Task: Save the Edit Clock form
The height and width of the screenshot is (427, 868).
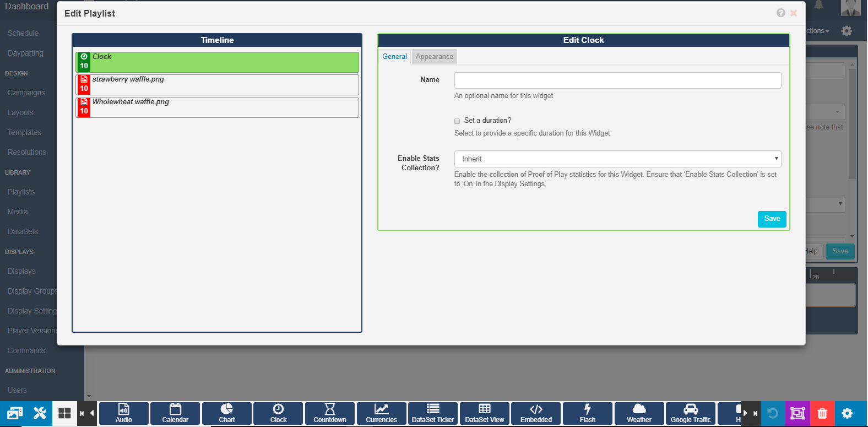Action: click(772, 219)
